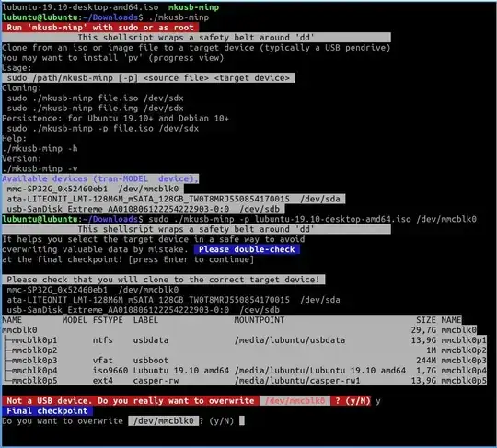This screenshot has height=448, width=497.
Task: Click the mmcblk0p4 iso9660 row
Action: click(x=244, y=371)
